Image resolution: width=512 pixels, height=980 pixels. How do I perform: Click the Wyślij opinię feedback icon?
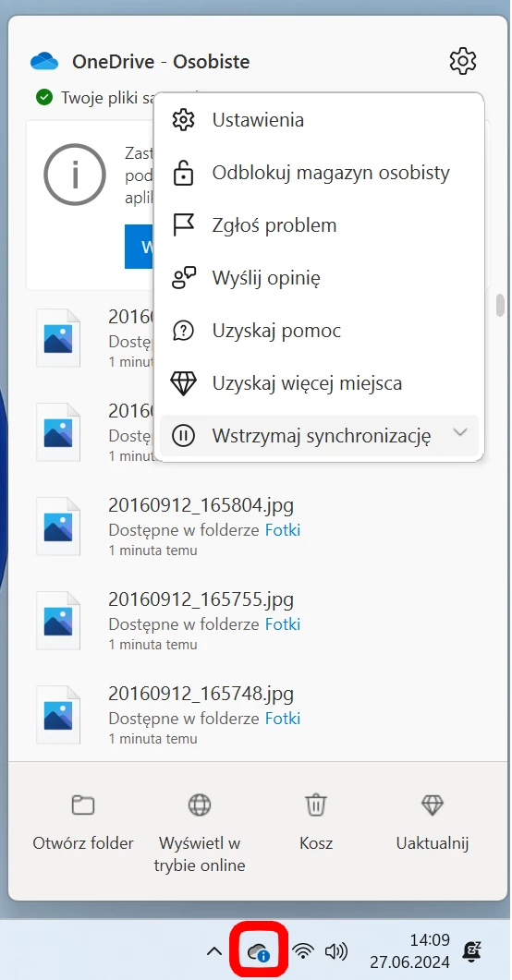point(184,277)
